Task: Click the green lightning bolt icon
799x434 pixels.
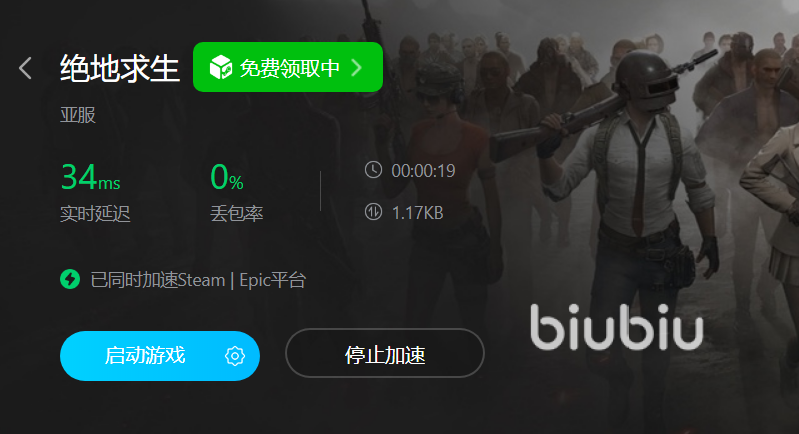Action: (70, 279)
